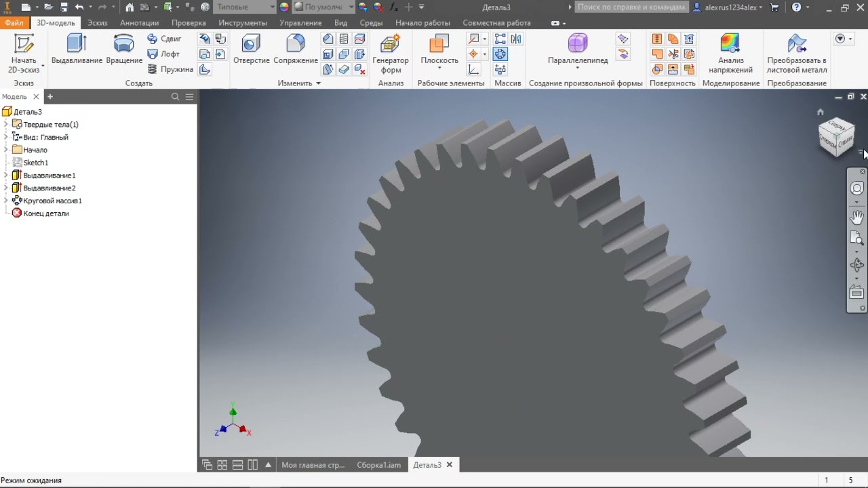The width and height of the screenshot is (868, 488).
Task: Switch to the Аннотации ribbon tab
Action: point(139,22)
